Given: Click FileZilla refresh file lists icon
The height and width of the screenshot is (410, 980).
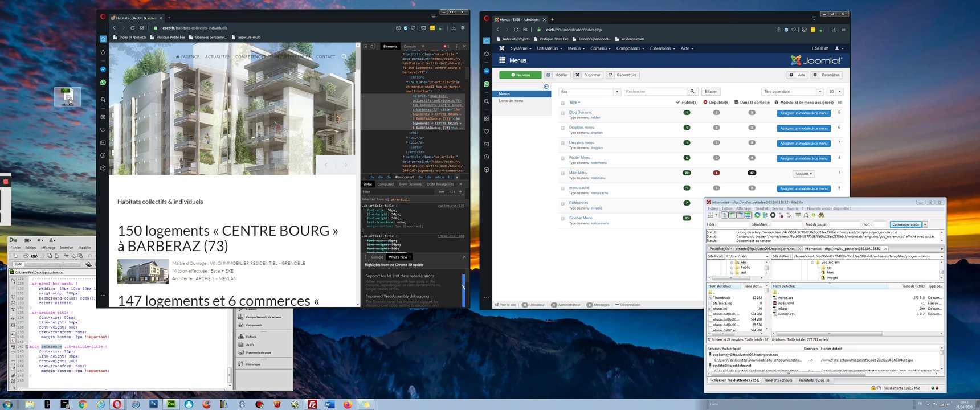Looking at the screenshot, I should [x=757, y=215].
